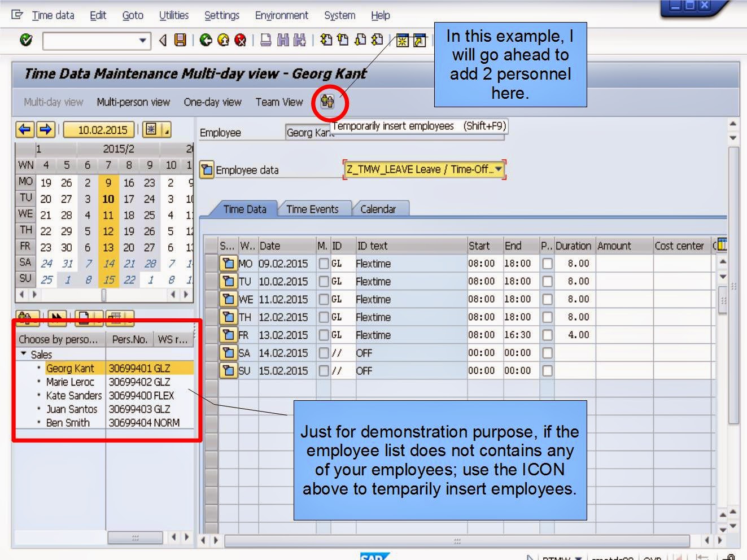The width and height of the screenshot is (747, 560).
Task: Select Kate Sanders in the employee list
Action: coord(73,396)
